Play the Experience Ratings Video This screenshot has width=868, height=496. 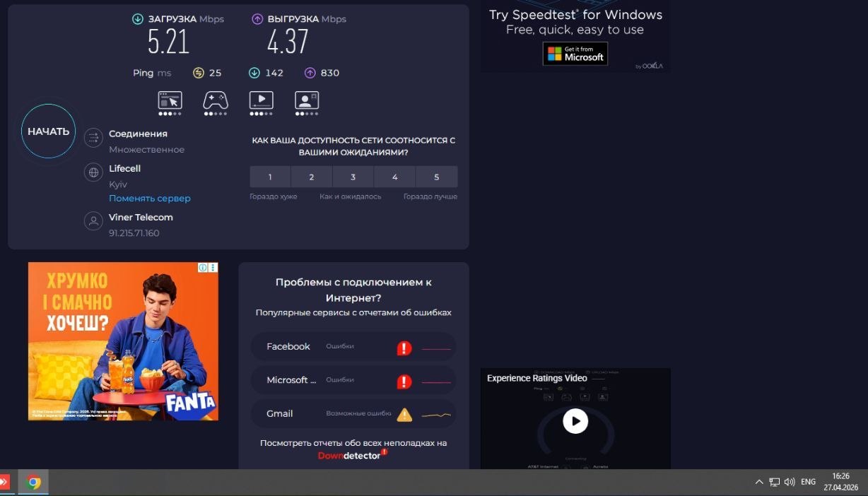(x=575, y=421)
